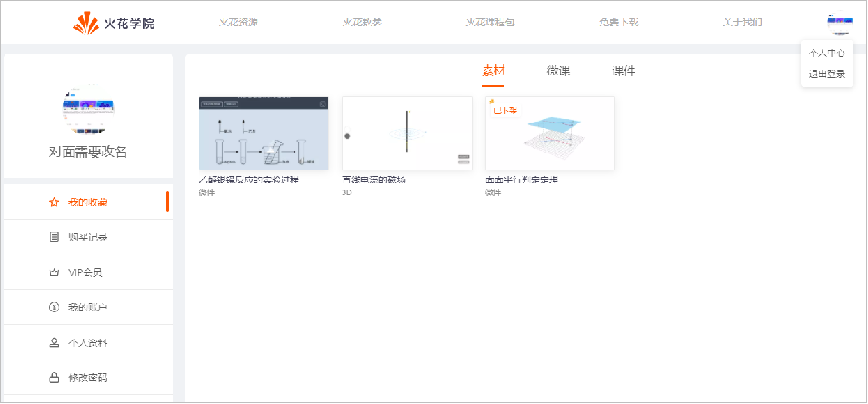Open the straight-wire magnetic field thumbnail

click(407, 133)
